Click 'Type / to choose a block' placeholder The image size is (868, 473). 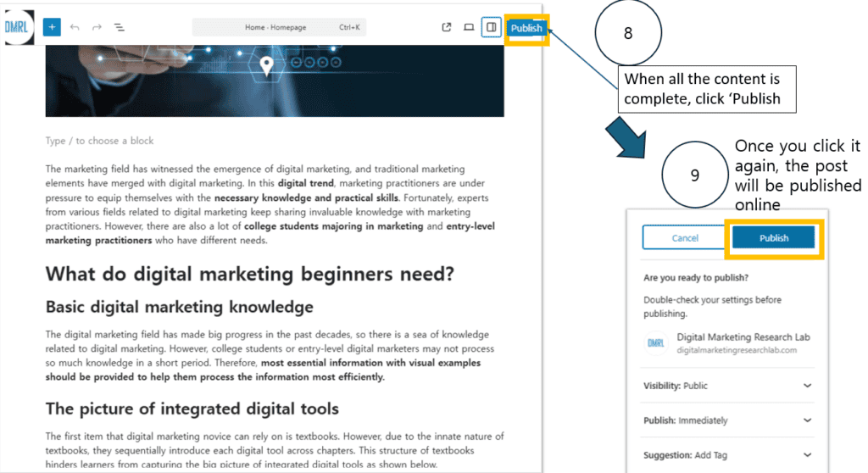100,141
